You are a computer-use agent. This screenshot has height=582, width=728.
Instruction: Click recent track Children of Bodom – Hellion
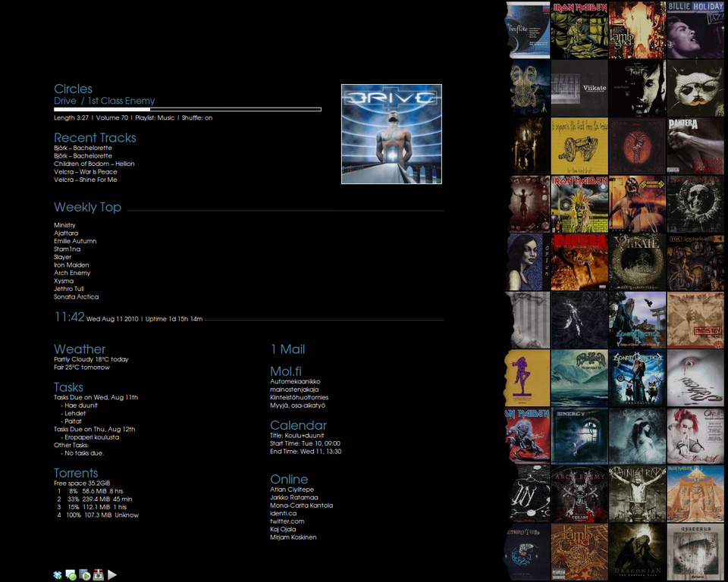point(94,164)
